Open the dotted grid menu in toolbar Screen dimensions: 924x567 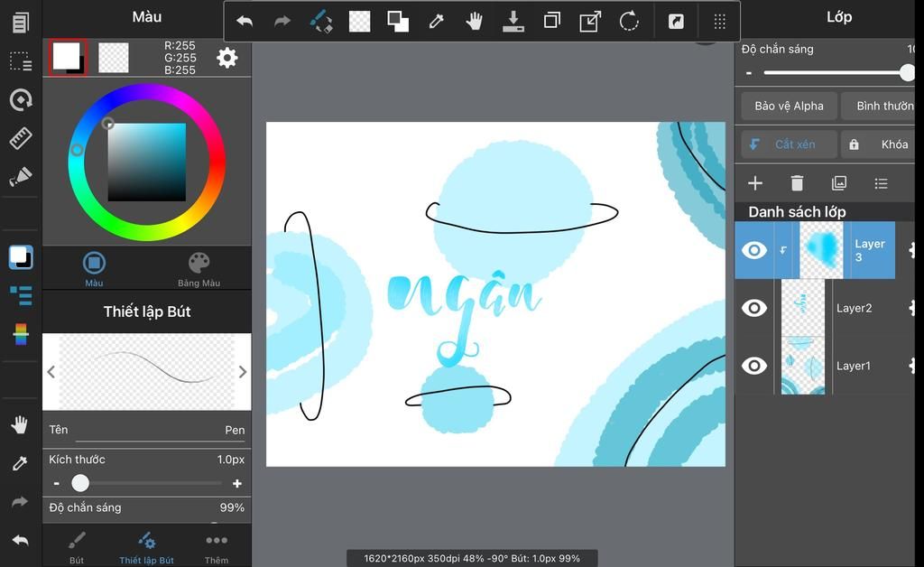point(719,22)
